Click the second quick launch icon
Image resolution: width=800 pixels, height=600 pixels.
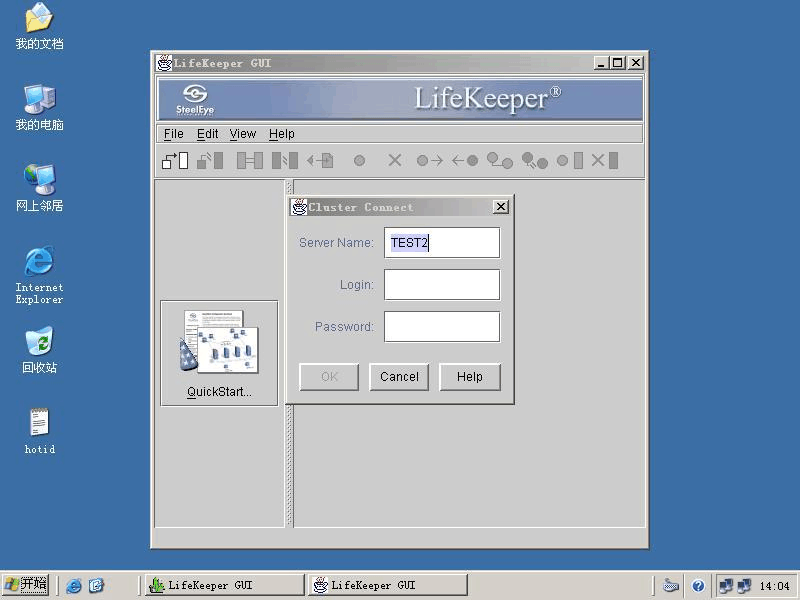(x=96, y=585)
